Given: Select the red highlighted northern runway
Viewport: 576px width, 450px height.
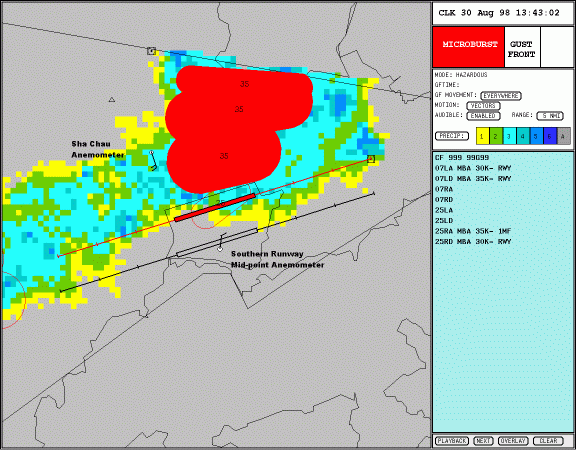Looking at the screenshot, I should [x=215, y=208].
